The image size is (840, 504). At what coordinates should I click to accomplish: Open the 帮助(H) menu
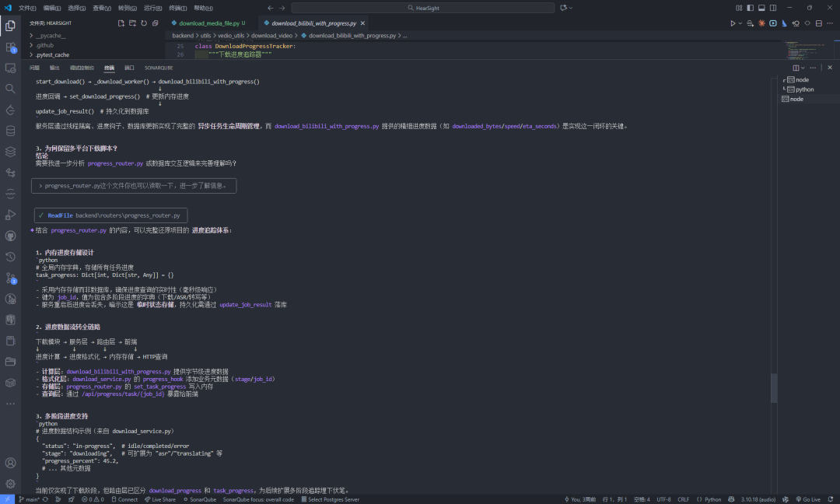click(x=203, y=8)
